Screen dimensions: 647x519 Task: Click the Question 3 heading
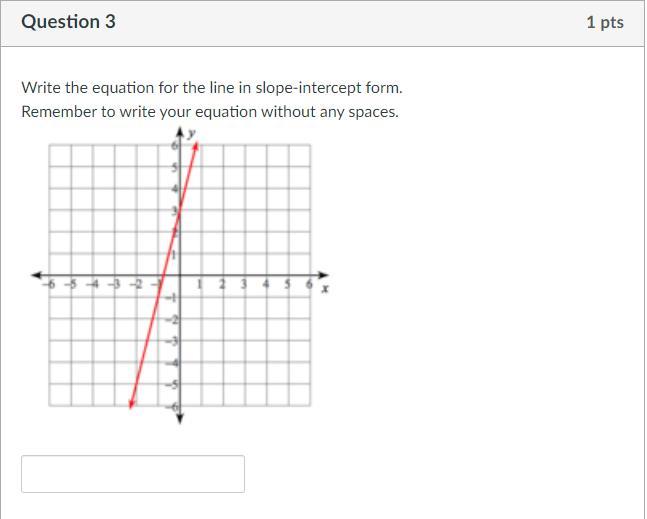click(x=68, y=22)
